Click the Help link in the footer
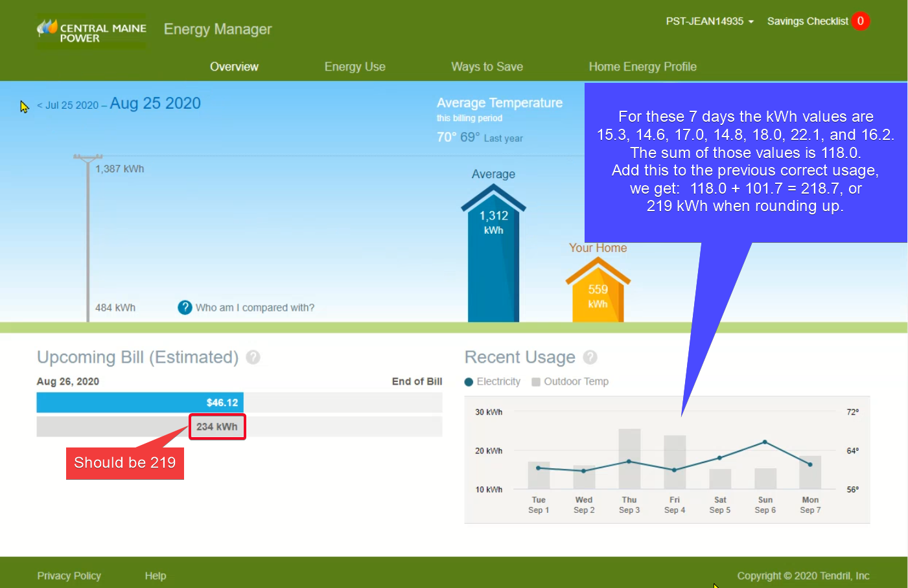This screenshot has width=908, height=588. click(x=156, y=576)
